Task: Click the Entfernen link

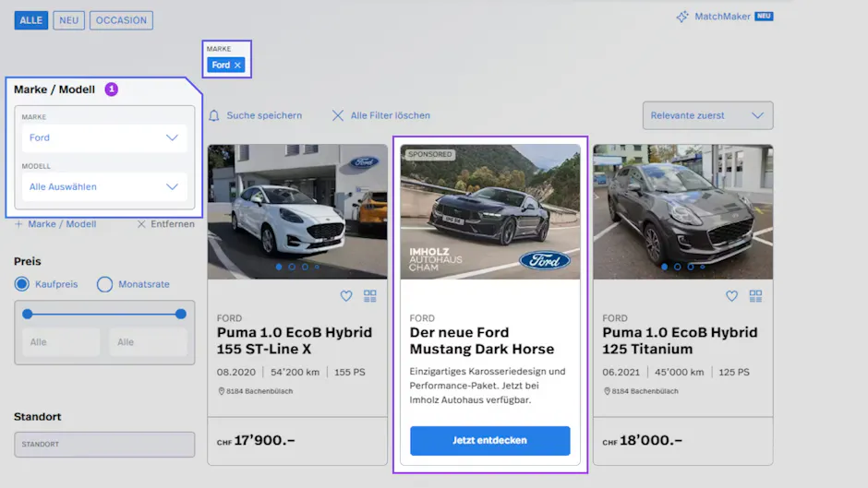Action: coord(172,224)
